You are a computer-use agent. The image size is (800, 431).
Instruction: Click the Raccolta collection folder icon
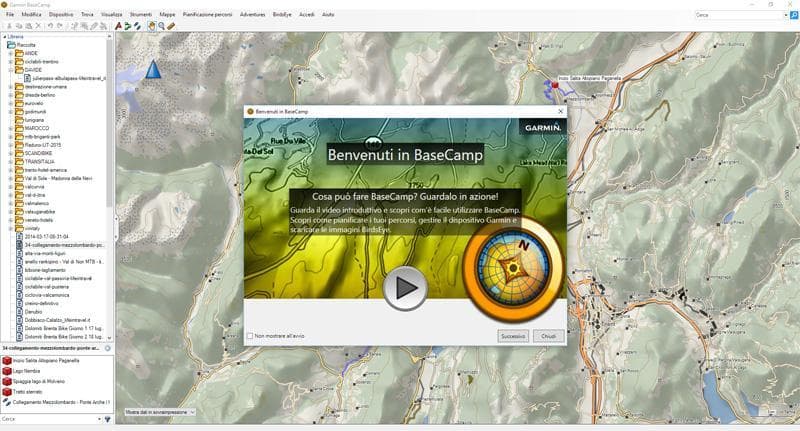pos(11,45)
